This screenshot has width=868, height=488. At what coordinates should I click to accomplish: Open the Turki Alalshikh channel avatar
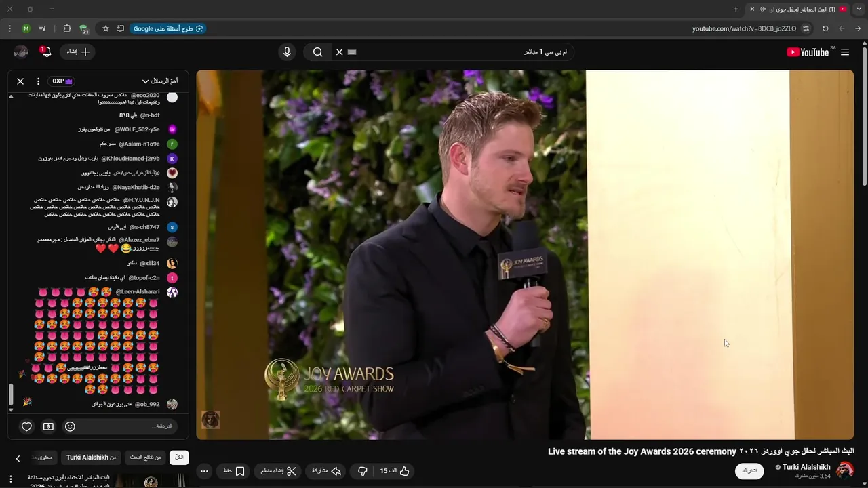pyautogui.click(x=845, y=470)
